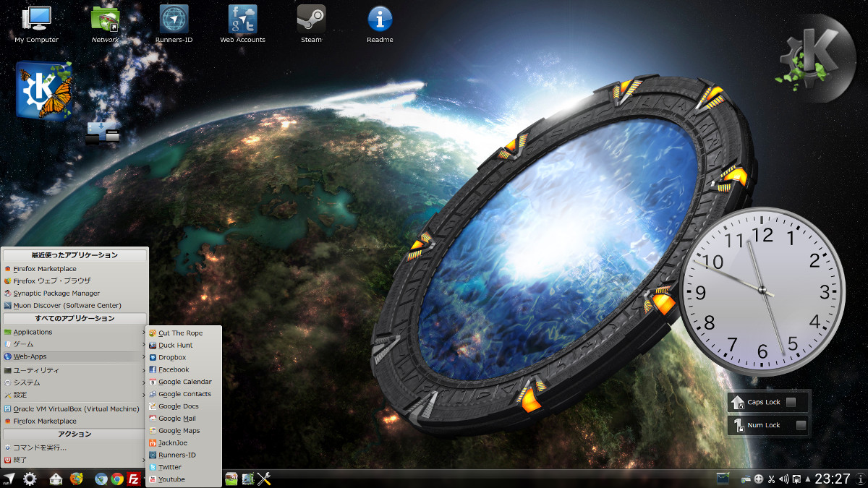This screenshot has width=868, height=488.
Task: Launch Synaptic Package Manager from the menu
Action: click(75, 293)
